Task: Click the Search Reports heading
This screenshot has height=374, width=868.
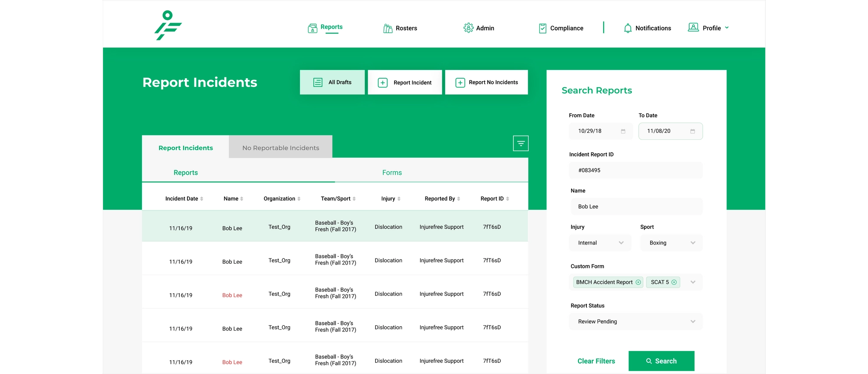Action: (597, 90)
